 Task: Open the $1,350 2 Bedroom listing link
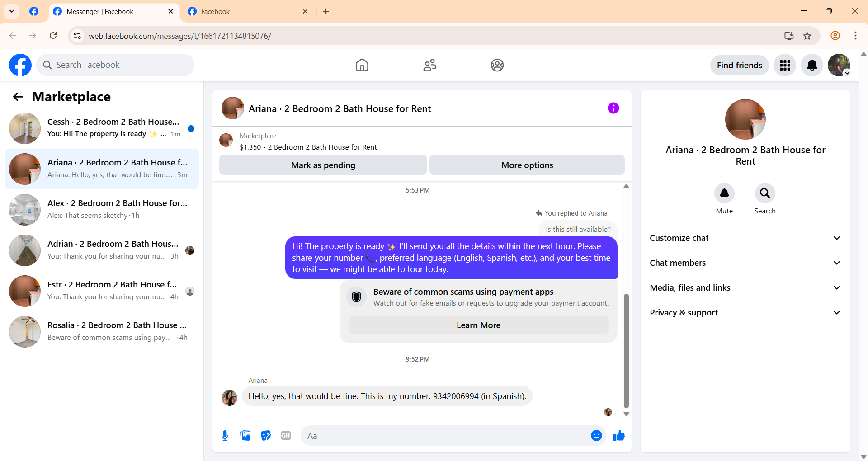(308, 147)
